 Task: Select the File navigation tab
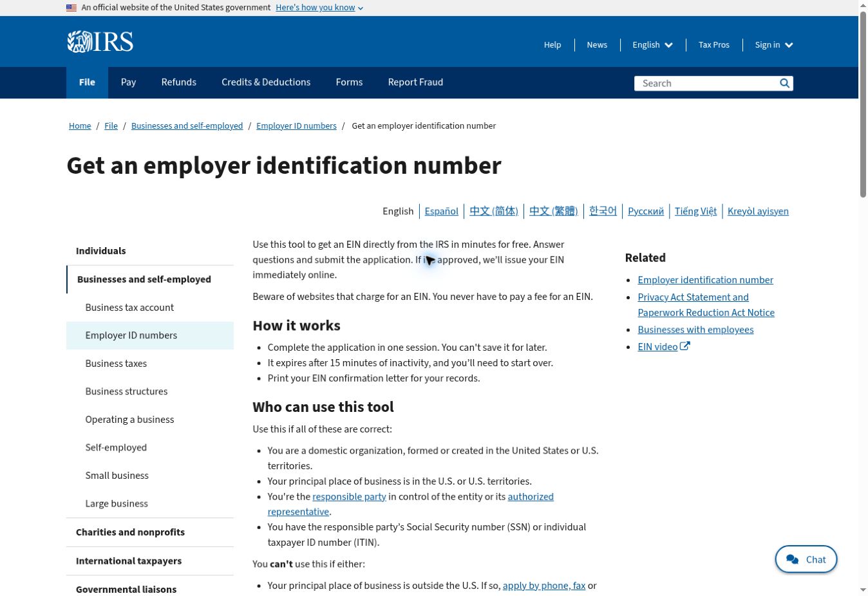pos(87,82)
